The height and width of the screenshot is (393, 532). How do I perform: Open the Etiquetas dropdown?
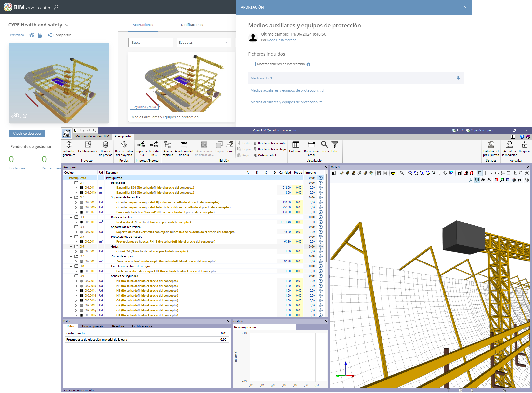point(204,43)
